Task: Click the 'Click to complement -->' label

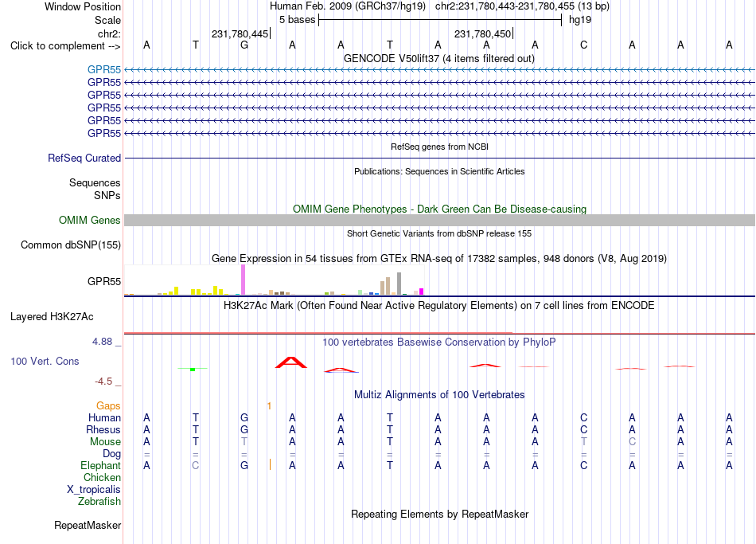Action: coord(65,46)
